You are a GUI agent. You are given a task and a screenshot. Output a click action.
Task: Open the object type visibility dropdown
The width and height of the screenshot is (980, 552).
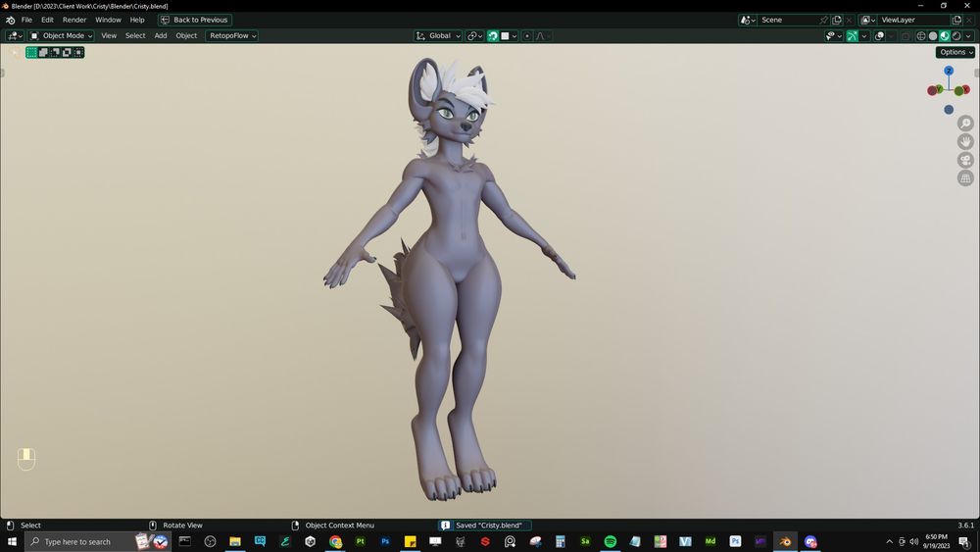(x=833, y=35)
